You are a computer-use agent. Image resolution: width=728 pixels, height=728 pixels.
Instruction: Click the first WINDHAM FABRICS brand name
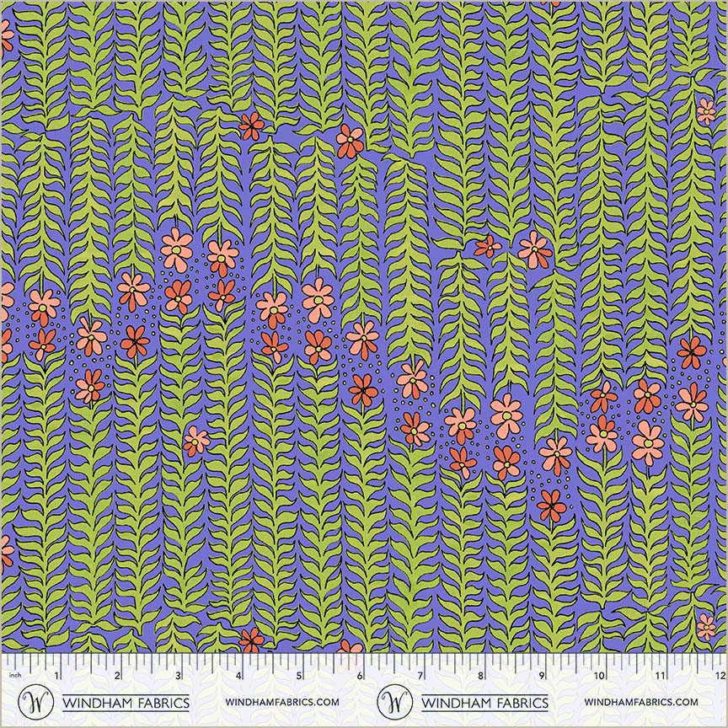[126, 702]
